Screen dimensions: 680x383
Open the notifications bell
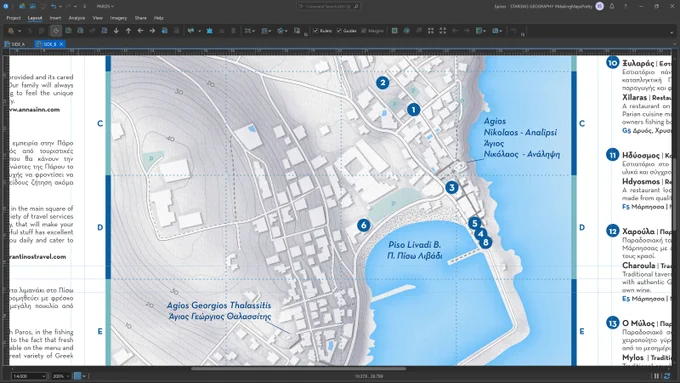click(x=612, y=7)
